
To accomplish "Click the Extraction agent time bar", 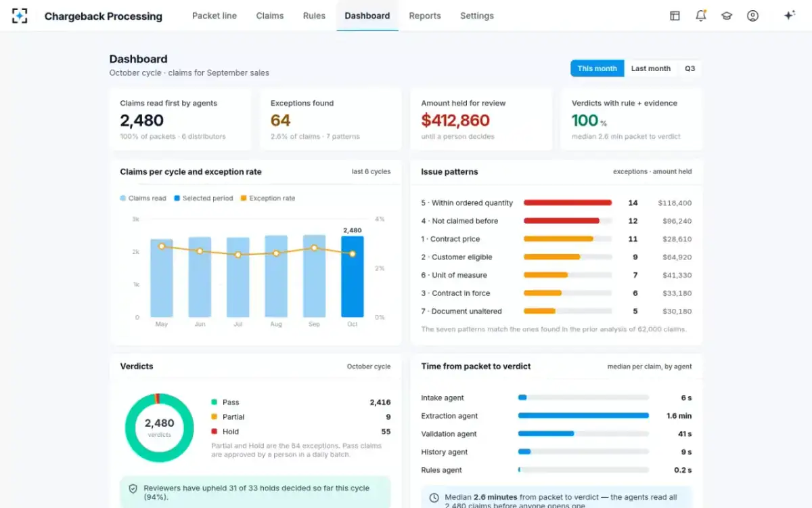I will [x=583, y=416].
